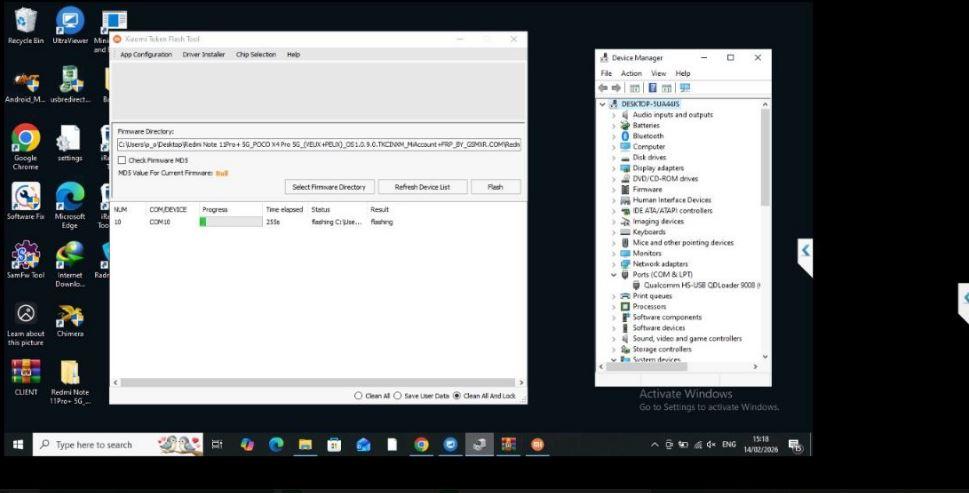
Task: Collapse the Ports (COM & LPT) node
Action: (614, 275)
